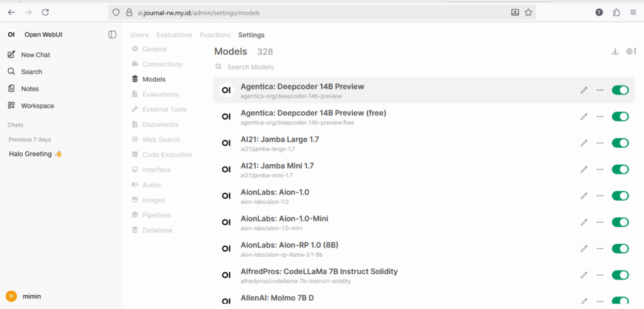Image resolution: width=644 pixels, height=309 pixels.
Task: Select the Settings top tab
Action: [252, 35]
